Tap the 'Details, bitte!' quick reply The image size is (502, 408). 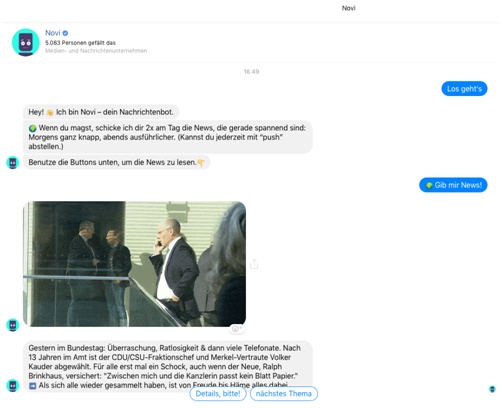click(x=218, y=394)
